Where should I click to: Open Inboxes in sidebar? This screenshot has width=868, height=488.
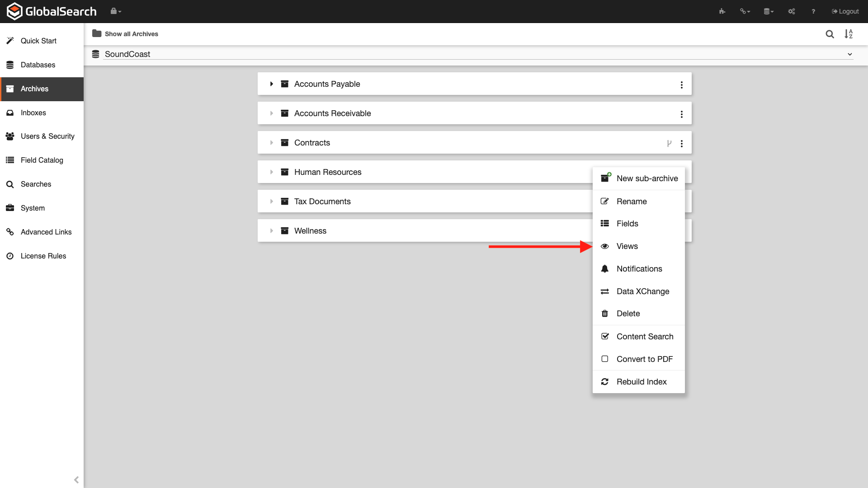coord(42,113)
